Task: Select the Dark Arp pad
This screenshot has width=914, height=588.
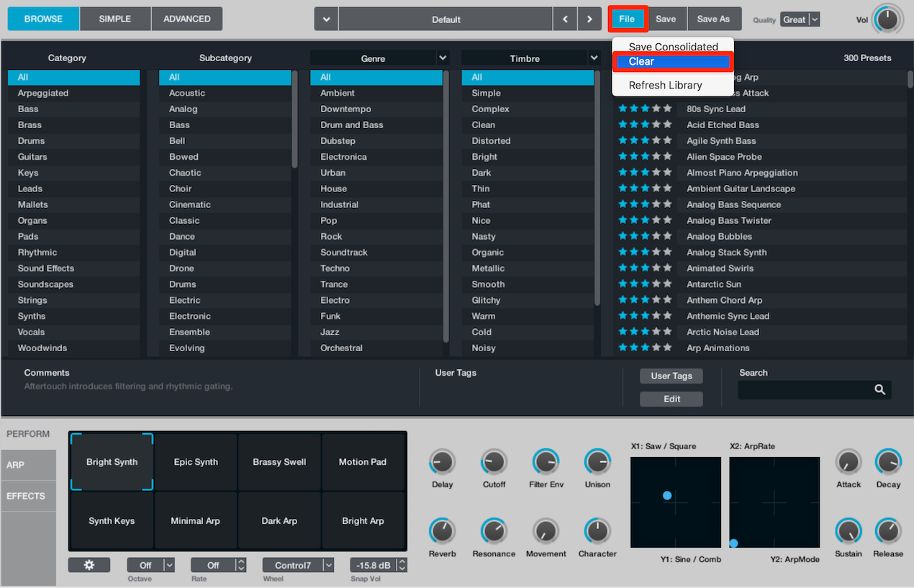Action: tap(279, 521)
